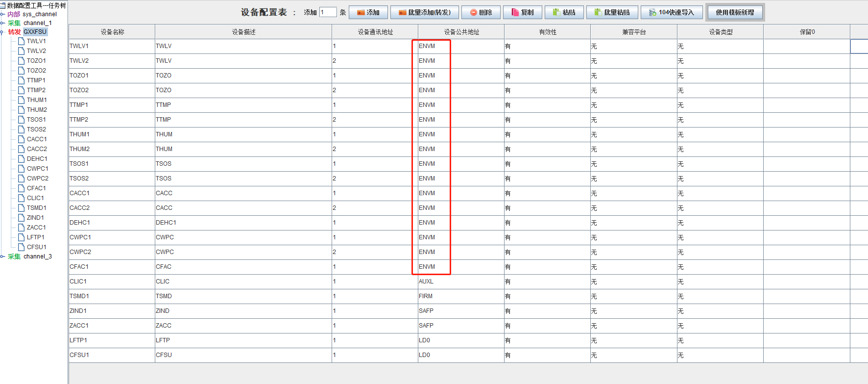Screen dimensions: 868x384
Task: Click the LFTP1 name cell in table
Action: point(112,340)
